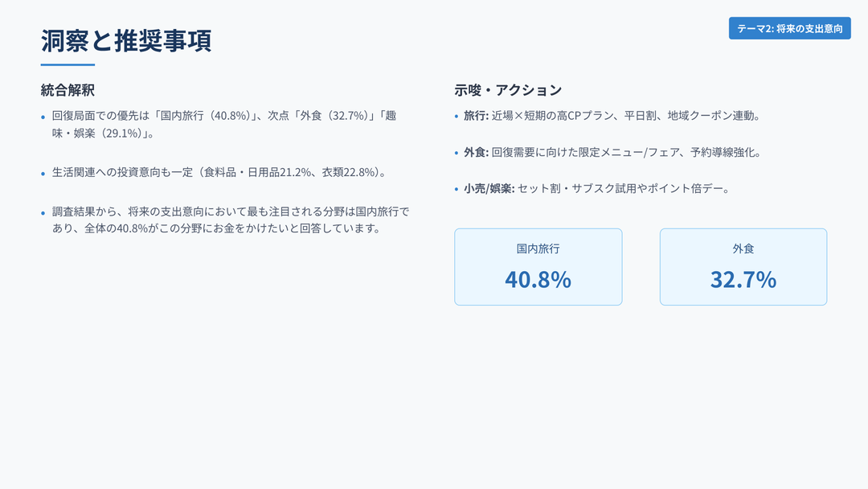868x489 pixels.
Task: Select the bullet starting with 回復局面での優先は
Action: coord(223,124)
